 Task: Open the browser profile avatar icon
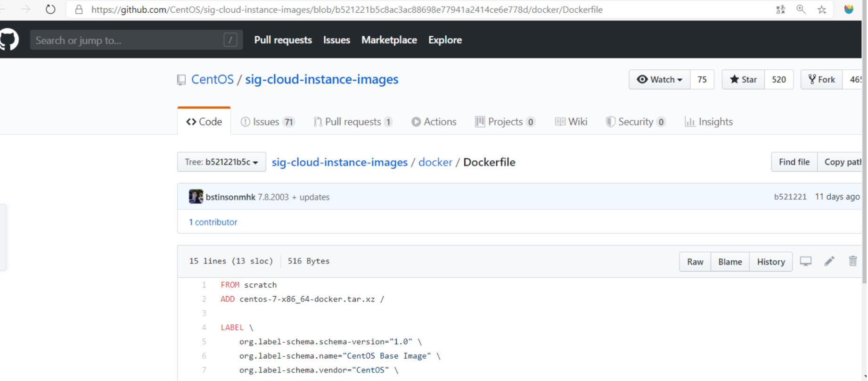(x=849, y=9)
